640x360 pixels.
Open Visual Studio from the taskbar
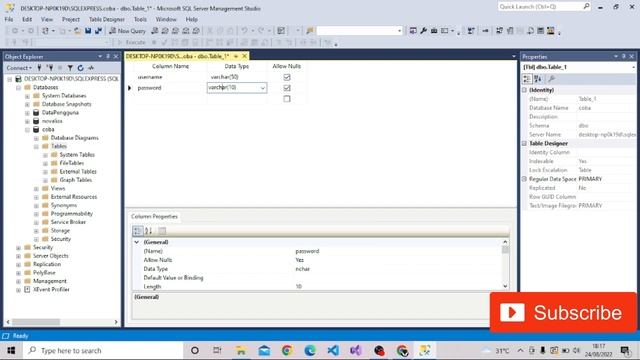(356, 351)
